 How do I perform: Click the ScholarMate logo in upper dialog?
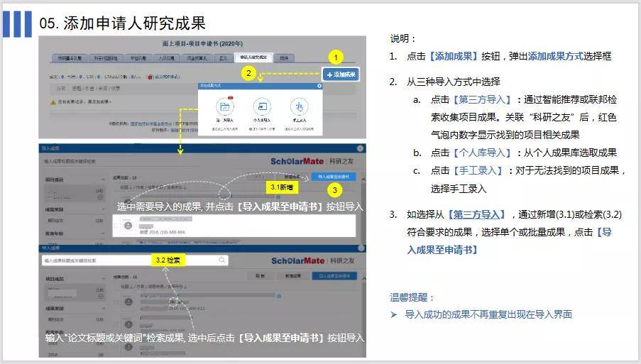[297, 161]
